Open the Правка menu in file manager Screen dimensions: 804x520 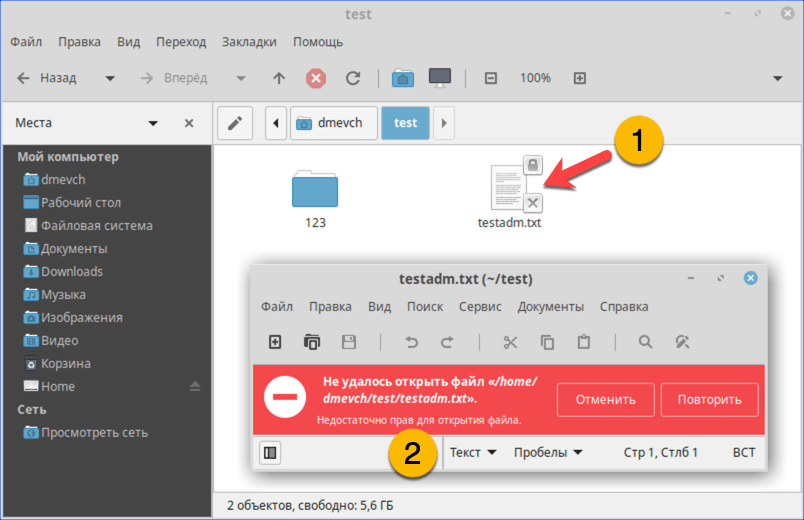[x=79, y=42]
